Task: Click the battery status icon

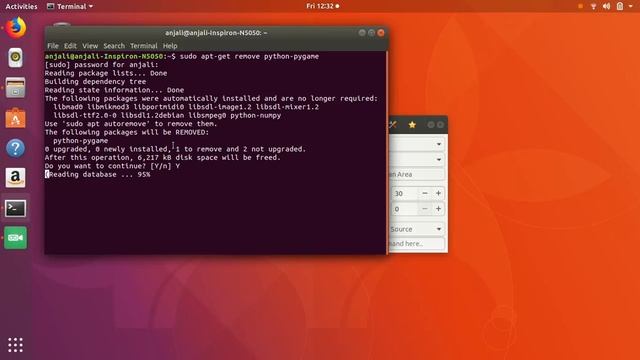Action: 620,6
